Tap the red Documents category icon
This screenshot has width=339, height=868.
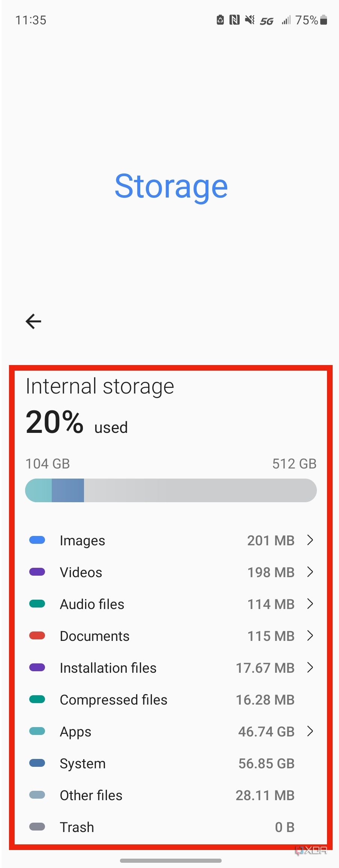36,636
